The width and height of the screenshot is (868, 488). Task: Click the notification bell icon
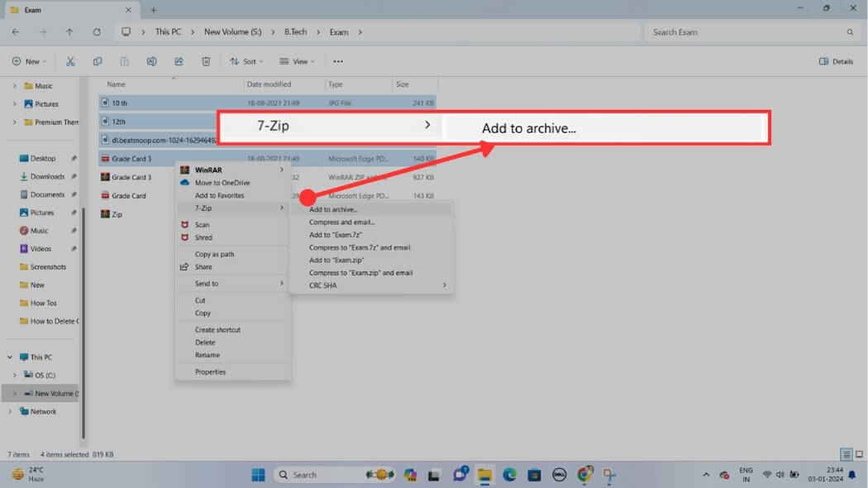coord(852,475)
